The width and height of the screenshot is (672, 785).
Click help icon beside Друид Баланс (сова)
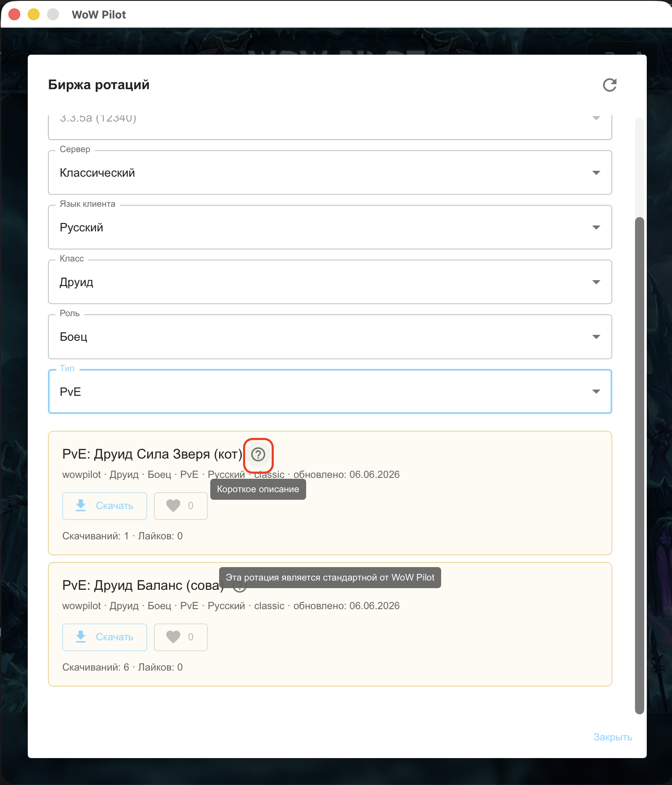tap(240, 586)
